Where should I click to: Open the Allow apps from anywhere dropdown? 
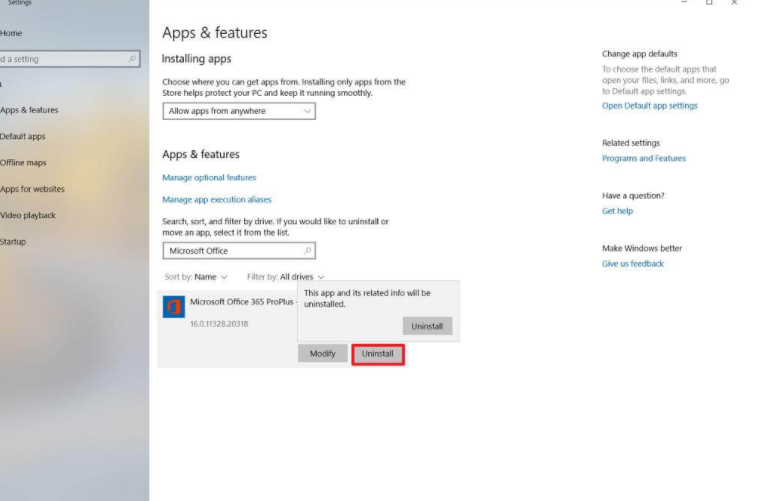239,111
